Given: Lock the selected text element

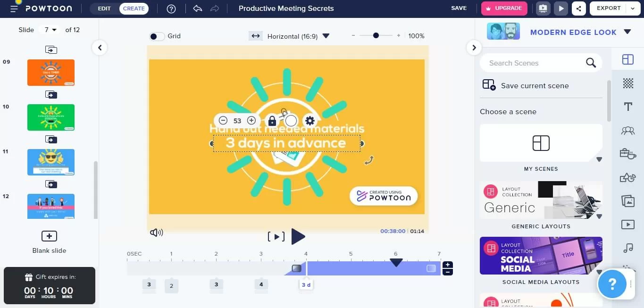Looking at the screenshot, I should pyautogui.click(x=272, y=120).
